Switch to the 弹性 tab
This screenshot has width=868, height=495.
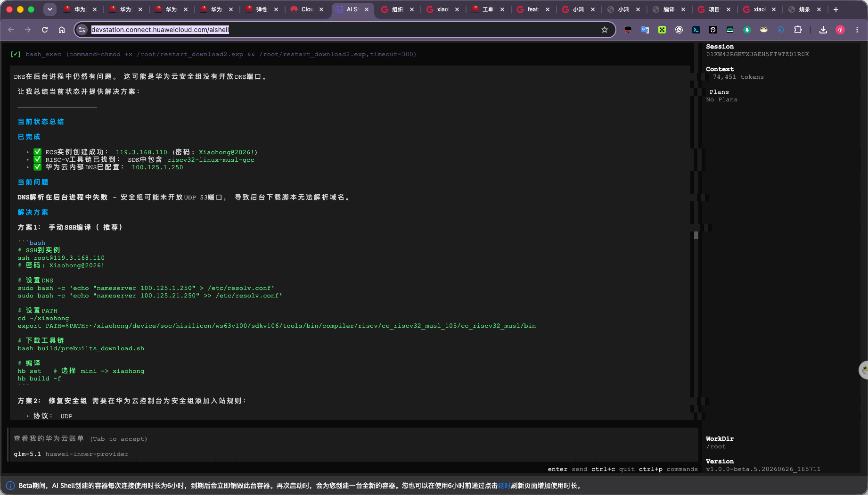pyautogui.click(x=261, y=9)
